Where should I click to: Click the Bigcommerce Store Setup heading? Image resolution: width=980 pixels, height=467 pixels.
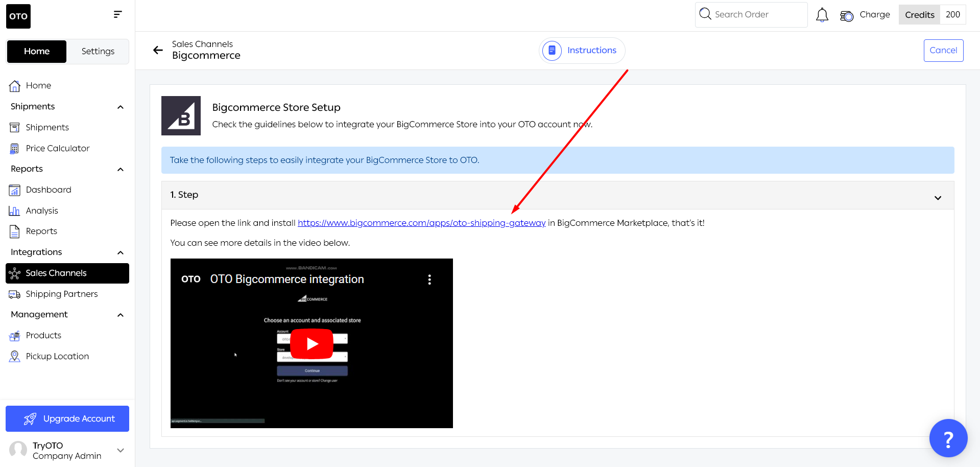pyautogui.click(x=276, y=108)
